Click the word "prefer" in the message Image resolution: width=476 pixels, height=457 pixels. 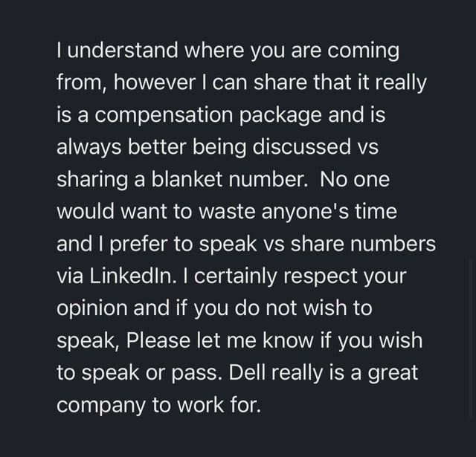(x=138, y=244)
